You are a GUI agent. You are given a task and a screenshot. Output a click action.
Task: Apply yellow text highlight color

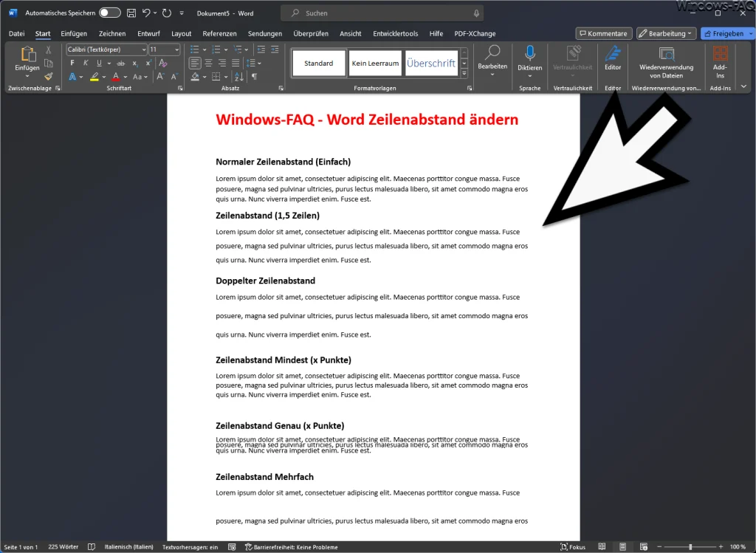pos(94,77)
